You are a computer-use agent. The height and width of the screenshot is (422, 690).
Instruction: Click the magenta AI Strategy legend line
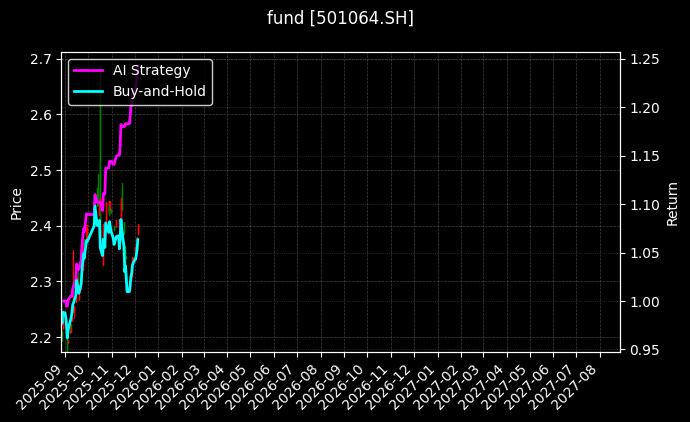click(88, 70)
